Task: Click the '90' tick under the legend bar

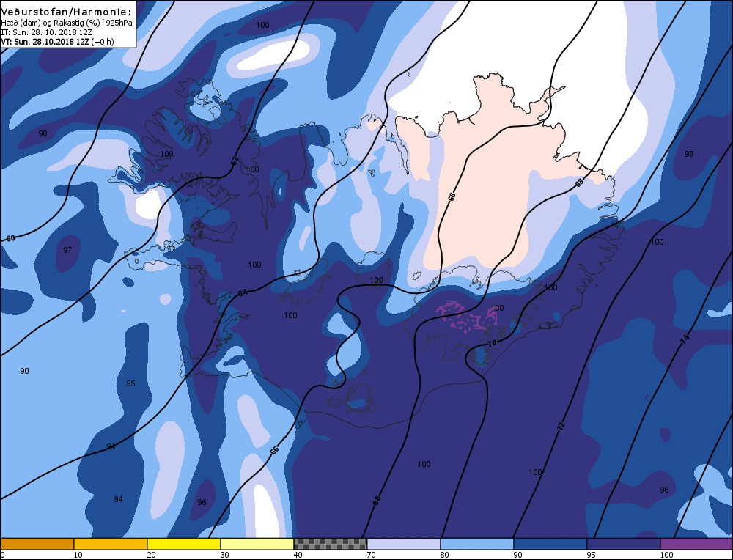Action: pos(517,555)
